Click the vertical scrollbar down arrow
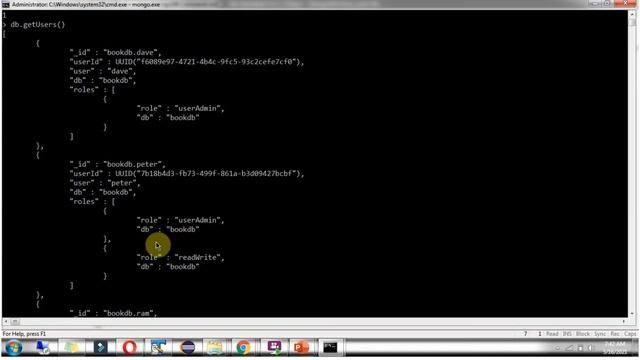Image resolution: width=640 pixels, height=360 pixels. pos(632,313)
